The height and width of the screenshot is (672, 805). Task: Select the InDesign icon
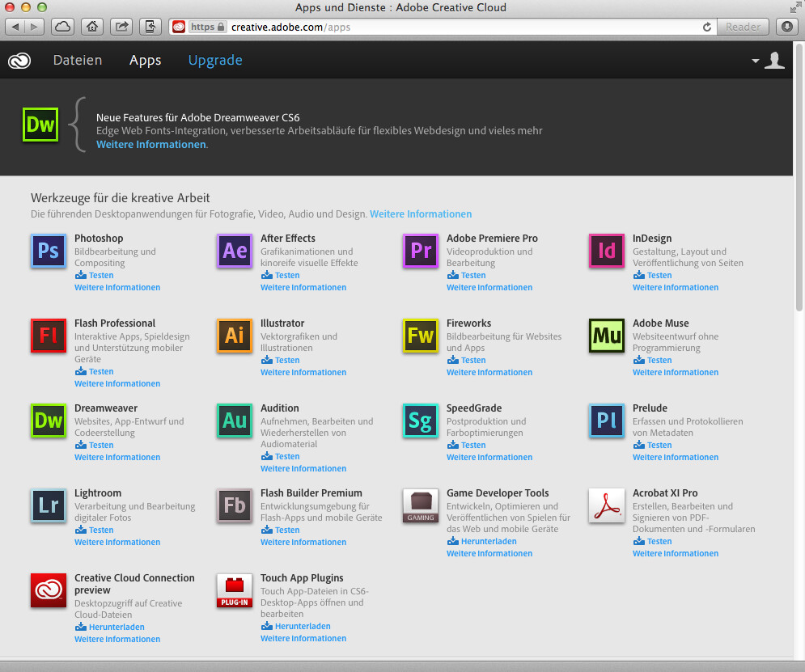[606, 251]
